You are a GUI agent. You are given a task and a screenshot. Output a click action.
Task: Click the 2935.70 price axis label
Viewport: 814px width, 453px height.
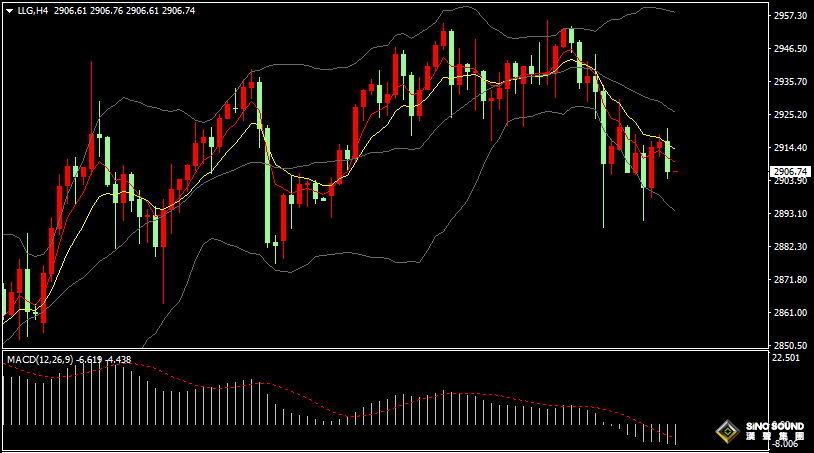pos(790,82)
